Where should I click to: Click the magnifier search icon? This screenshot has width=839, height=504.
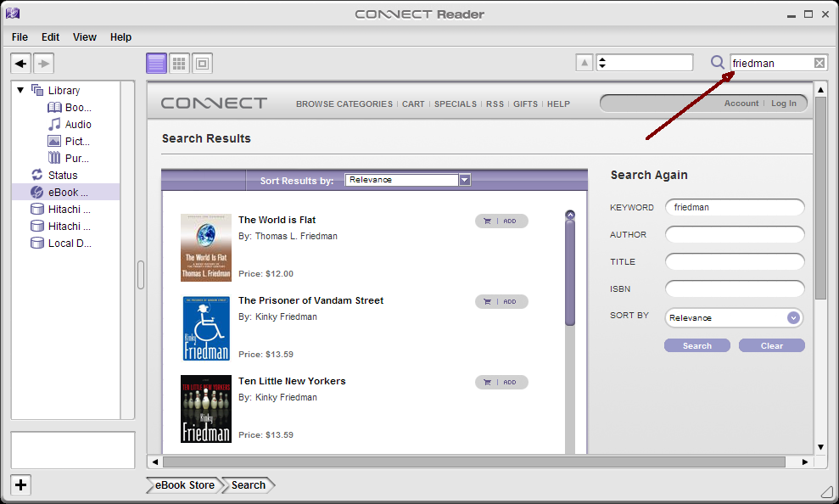[717, 63]
